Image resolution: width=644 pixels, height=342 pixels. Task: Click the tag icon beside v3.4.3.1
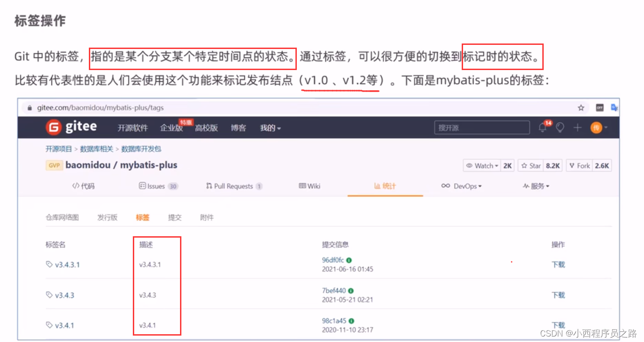(49, 265)
